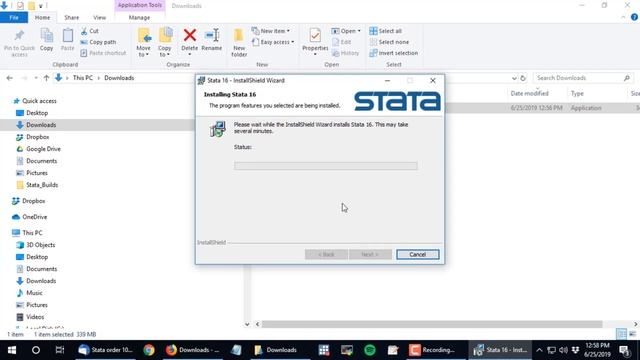Go back using the navigation back arrow
This screenshot has width=640, height=360.
[10, 78]
